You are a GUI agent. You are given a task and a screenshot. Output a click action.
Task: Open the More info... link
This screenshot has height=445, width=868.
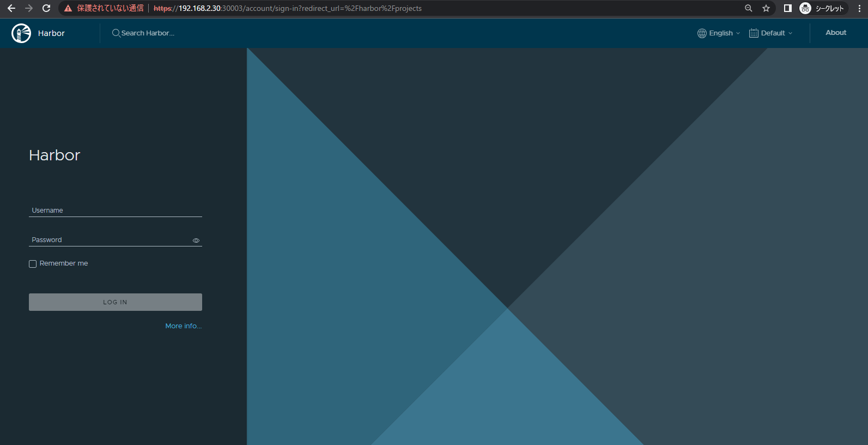[x=184, y=326]
